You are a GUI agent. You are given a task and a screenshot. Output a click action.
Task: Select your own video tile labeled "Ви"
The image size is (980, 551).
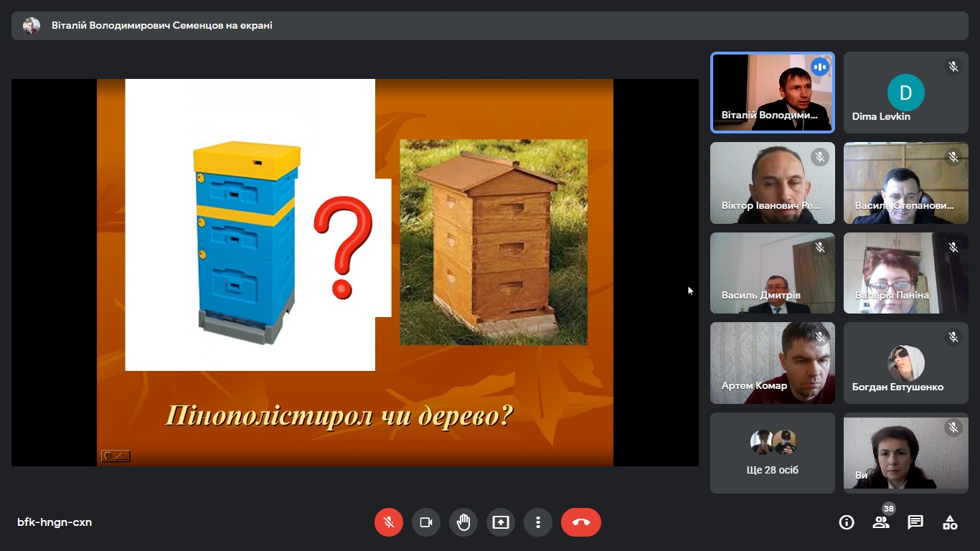click(x=906, y=453)
